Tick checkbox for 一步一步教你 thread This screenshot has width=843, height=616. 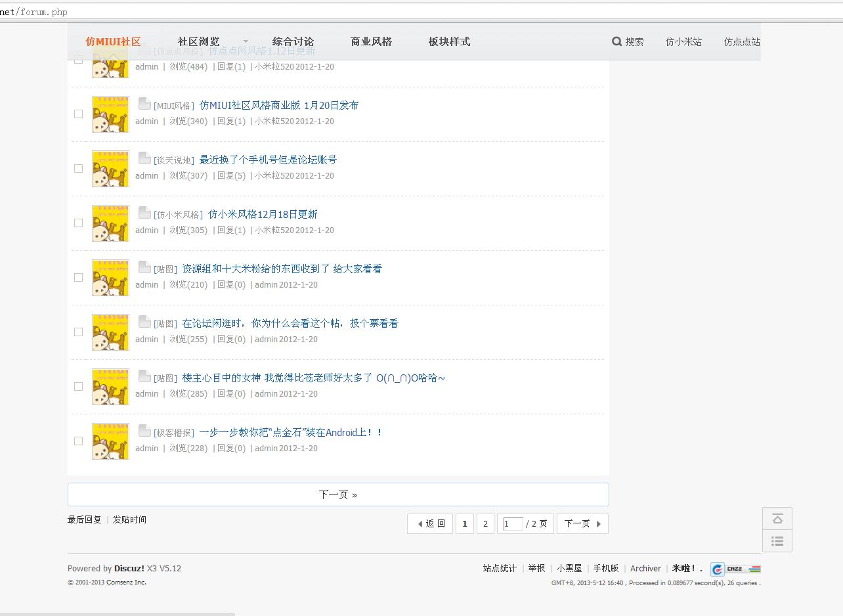point(78,441)
